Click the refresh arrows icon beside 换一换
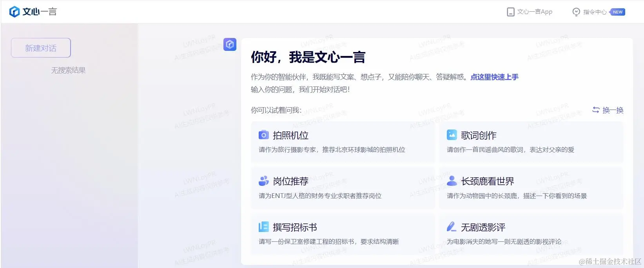644x268 pixels. [596, 110]
